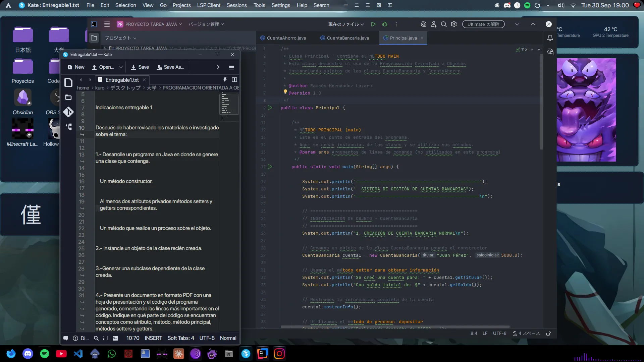Click the IntelliJ editor vertical scrollbar
Viewport: 644px width, 362px height.
541,101
